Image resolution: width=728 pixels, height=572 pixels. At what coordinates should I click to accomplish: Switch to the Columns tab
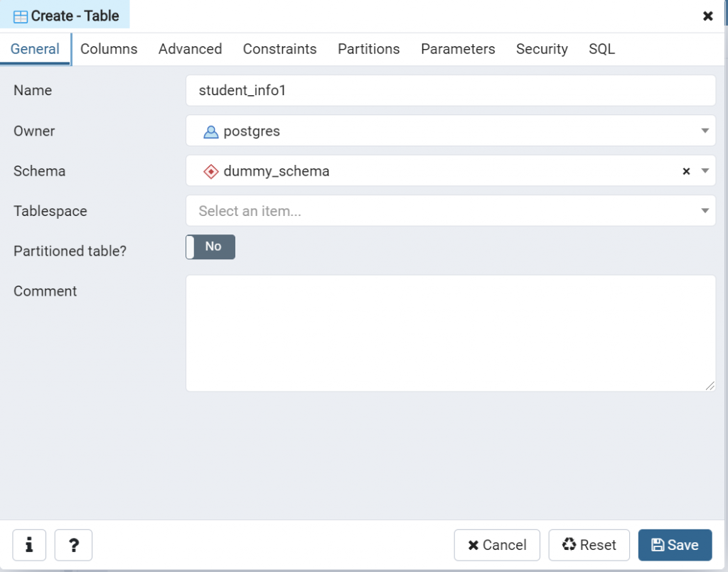tap(109, 49)
